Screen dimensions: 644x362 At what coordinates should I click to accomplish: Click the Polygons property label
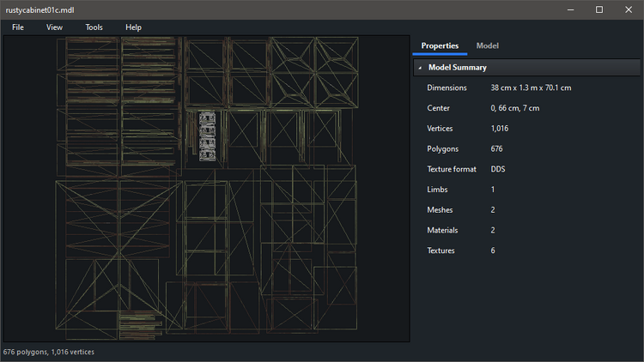[x=443, y=149]
